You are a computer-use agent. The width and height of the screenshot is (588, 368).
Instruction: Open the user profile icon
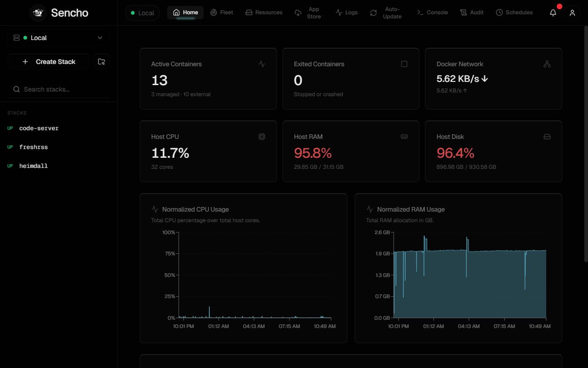(572, 13)
